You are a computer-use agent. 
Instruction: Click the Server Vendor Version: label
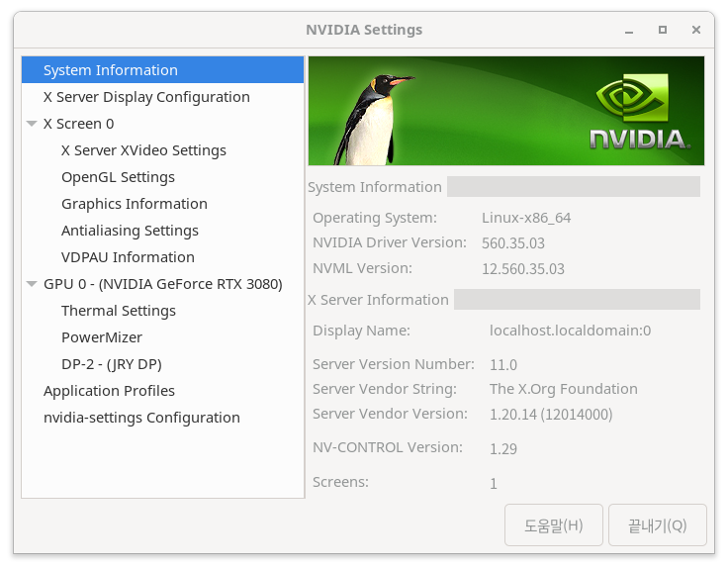(390, 414)
